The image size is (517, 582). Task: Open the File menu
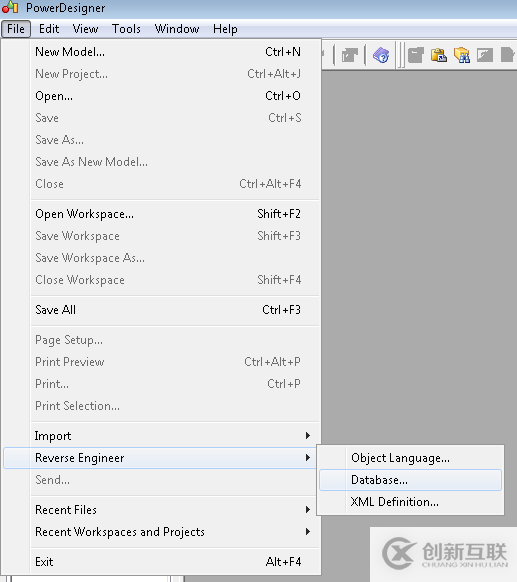click(16, 29)
